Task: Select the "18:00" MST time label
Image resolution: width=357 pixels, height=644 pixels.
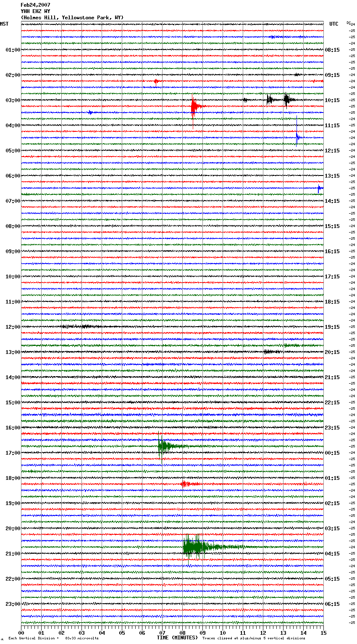Action: 13,478
